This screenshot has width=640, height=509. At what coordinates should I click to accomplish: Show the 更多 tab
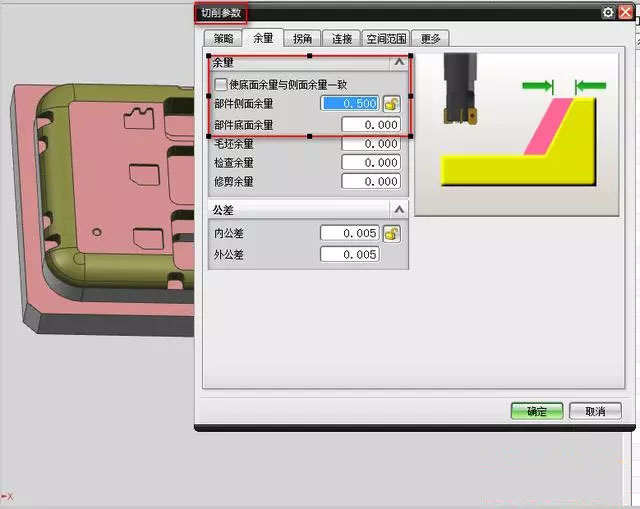click(x=430, y=39)
